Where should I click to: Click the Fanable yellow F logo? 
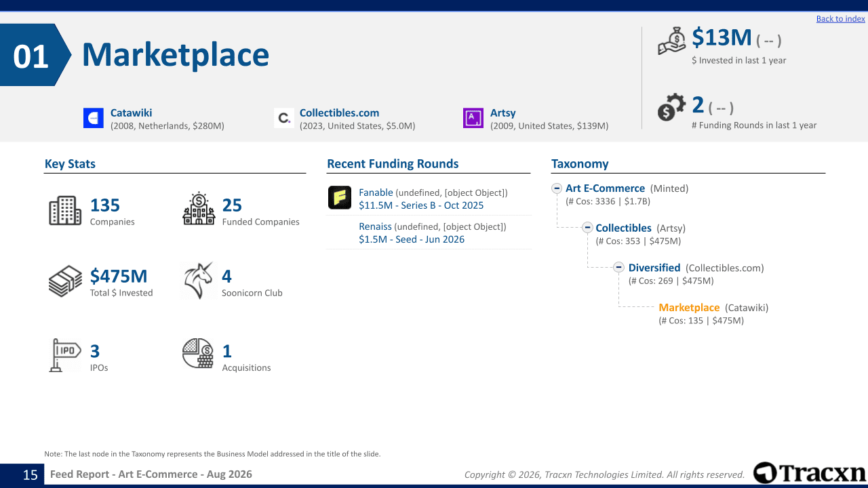pyautogui.click(x=340, y=198)
